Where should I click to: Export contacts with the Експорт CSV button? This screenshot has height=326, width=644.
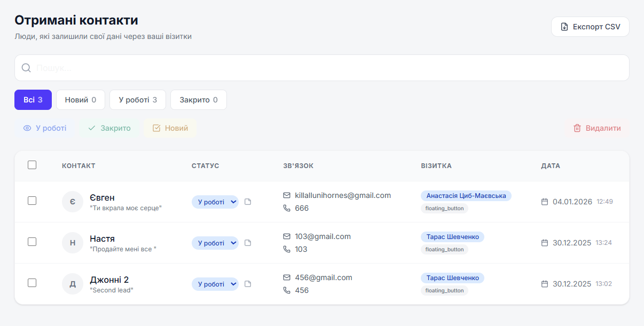coord(590,27)
